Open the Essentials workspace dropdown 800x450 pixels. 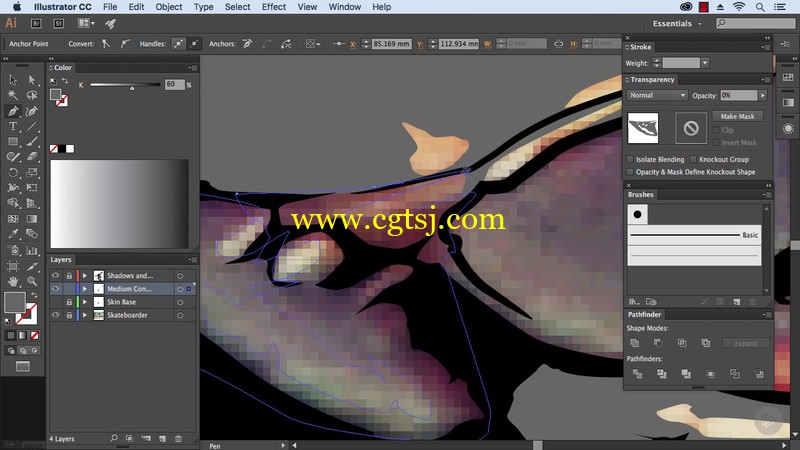coord(677,23)
